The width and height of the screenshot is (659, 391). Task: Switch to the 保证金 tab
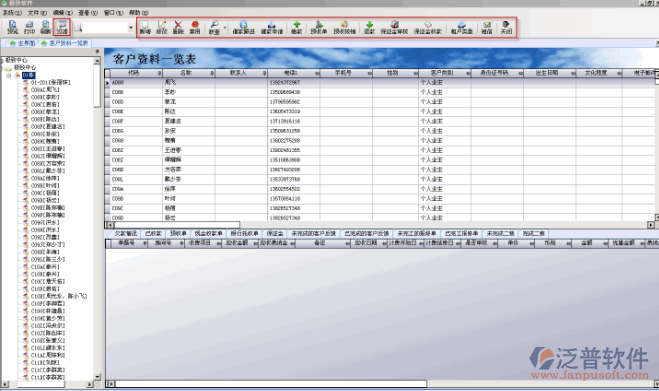pyautogui.click(x=275, y=233)
